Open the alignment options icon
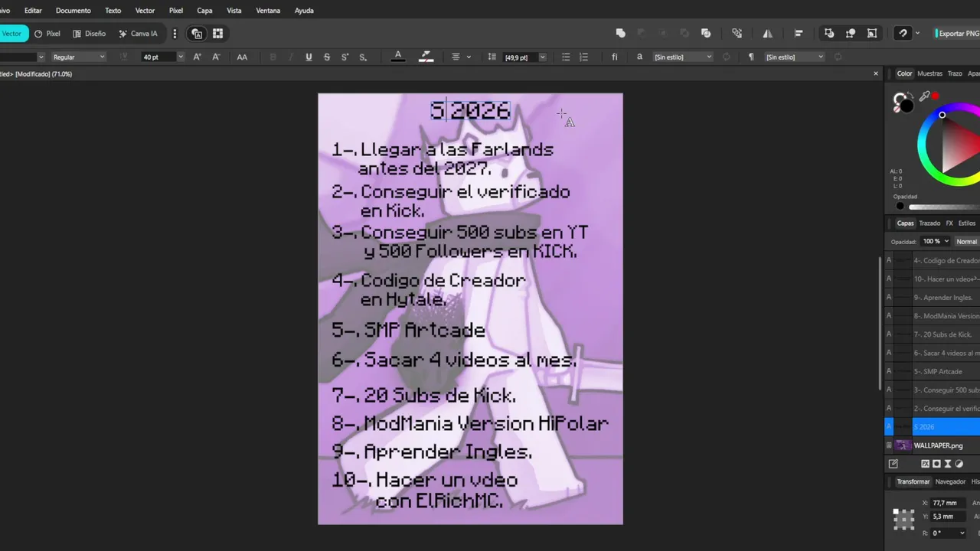The image size is (980, 551). tap(799, 34)
